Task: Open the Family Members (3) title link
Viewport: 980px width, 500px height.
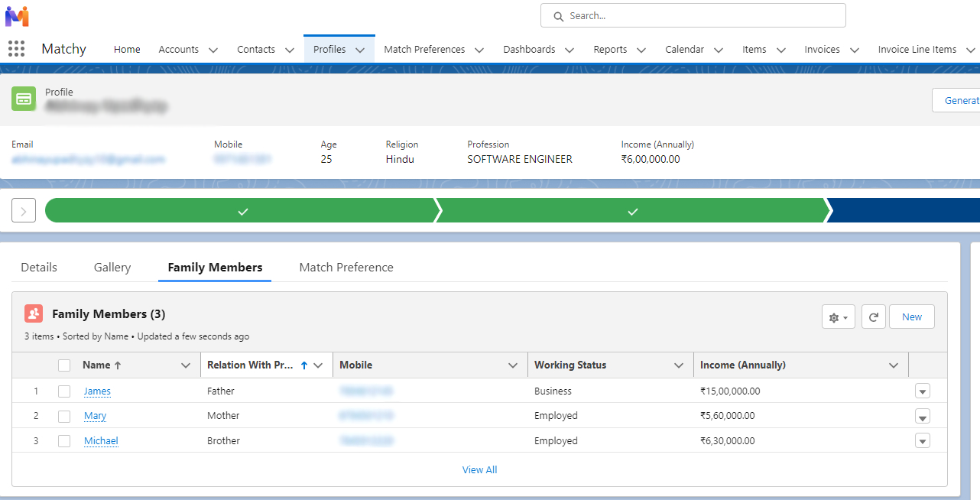Action: (x=109, y=314)
